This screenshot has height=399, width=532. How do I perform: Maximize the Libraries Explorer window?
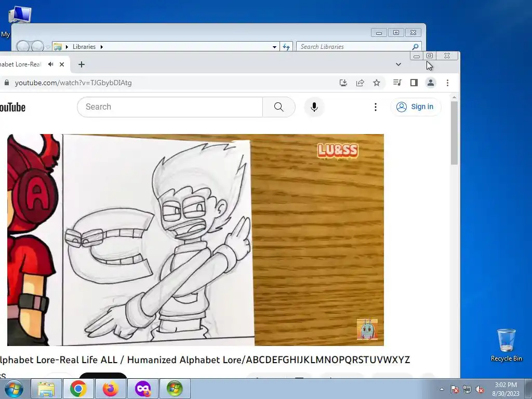pos(396,33)
